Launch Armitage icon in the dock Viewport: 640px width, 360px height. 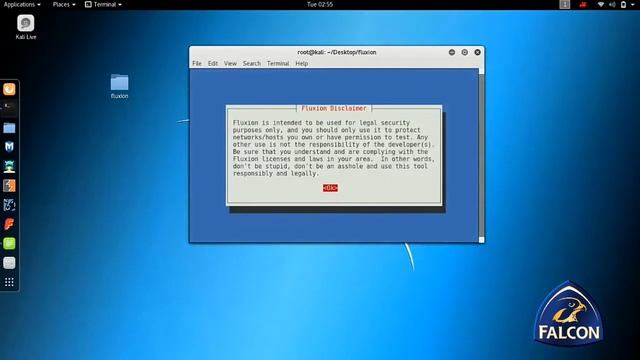(9, 166)
